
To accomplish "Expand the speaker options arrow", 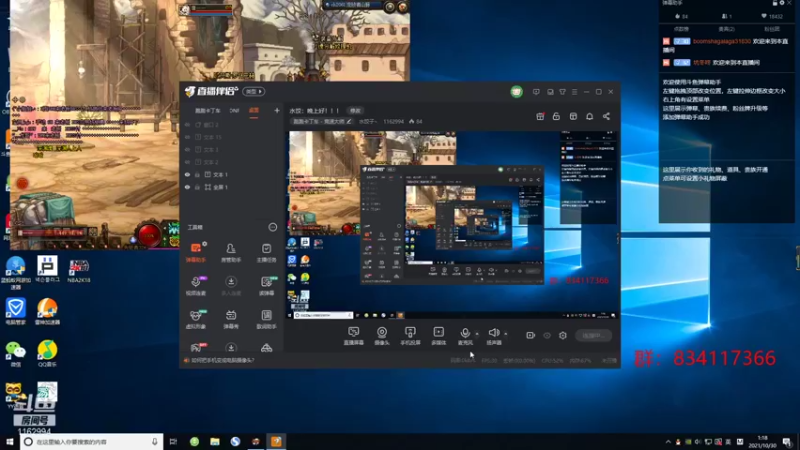I will point(506,334).
